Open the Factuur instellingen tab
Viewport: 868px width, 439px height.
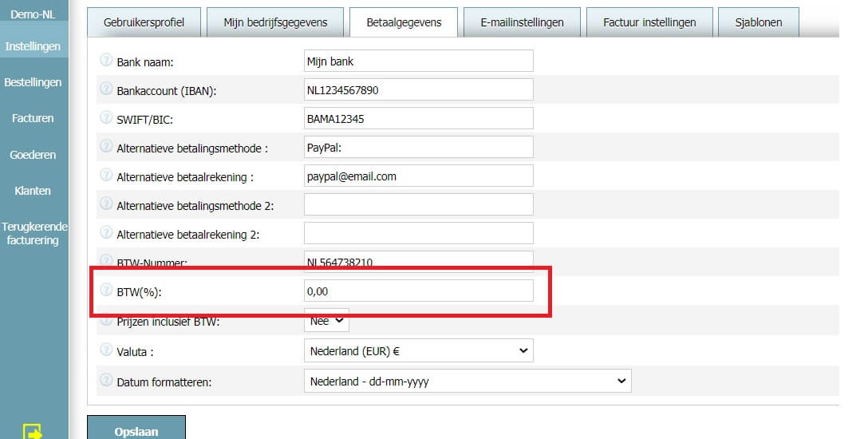pos(649,22)
